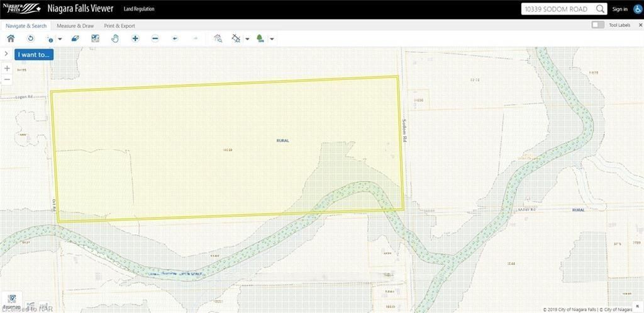
Task: Click the toolbar zoom in plus icon
Action: coord(135,38)
